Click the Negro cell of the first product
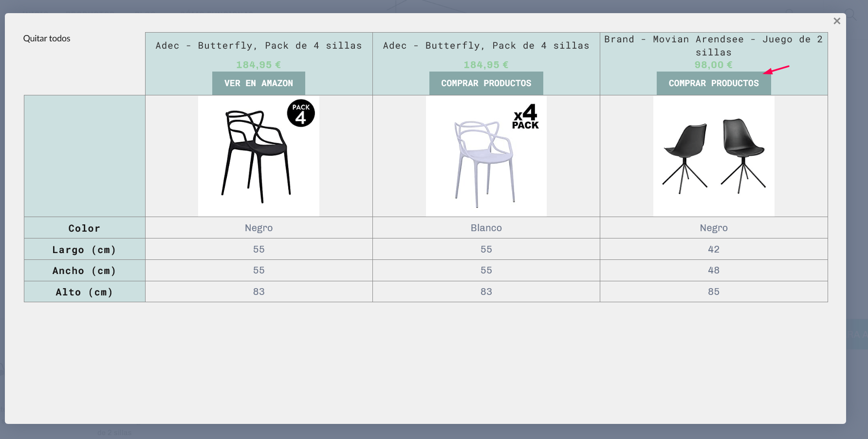 click(259, 228)
